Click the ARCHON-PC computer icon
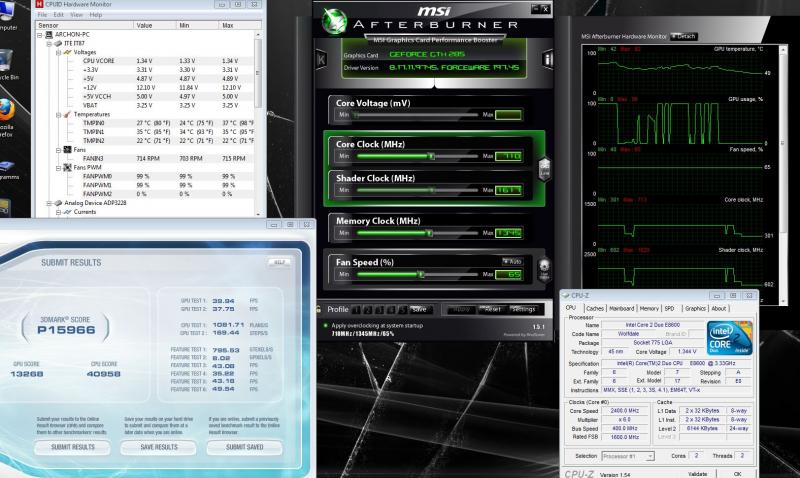 pyautogui.click(x=49, y=35)
